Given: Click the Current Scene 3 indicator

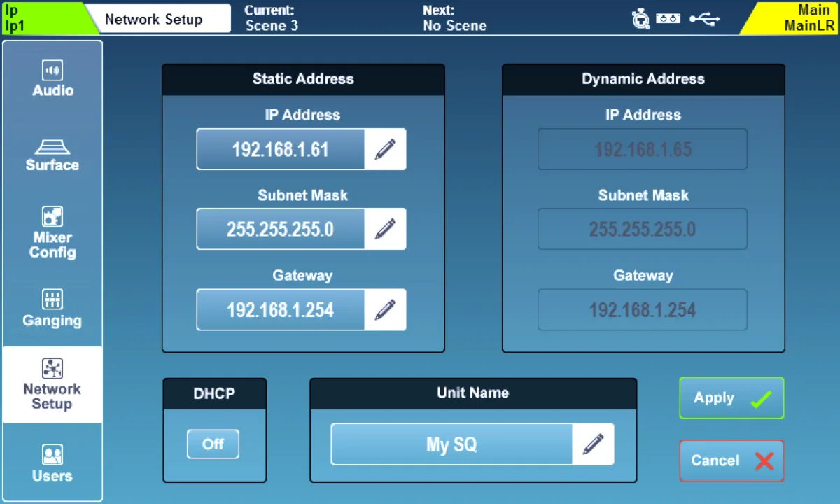Looking at the screenshot, I should (272, 18).
